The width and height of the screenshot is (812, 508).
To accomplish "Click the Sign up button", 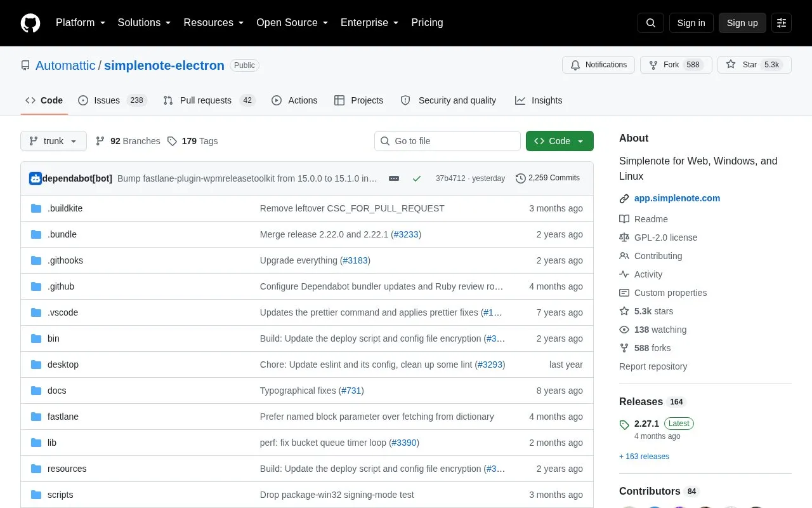I will [x=742, y=23].
